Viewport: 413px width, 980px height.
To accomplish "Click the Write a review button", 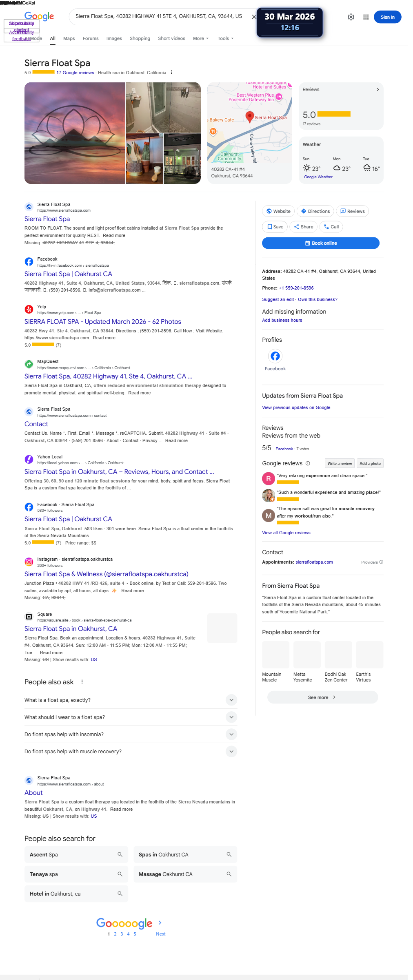I will 340,463.
